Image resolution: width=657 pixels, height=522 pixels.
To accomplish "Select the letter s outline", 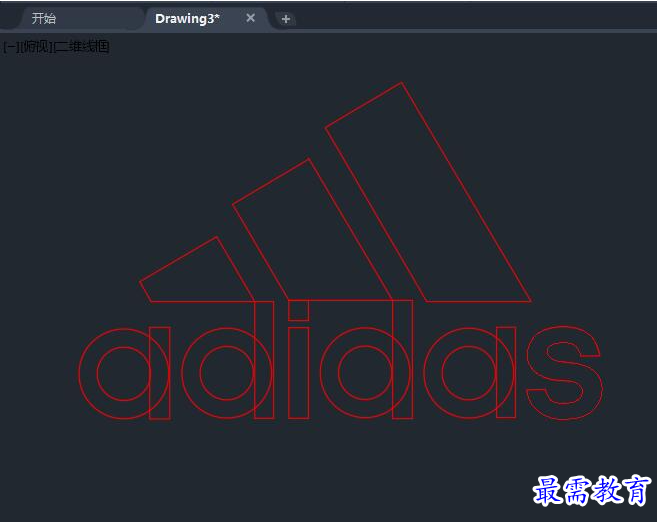I will [564, 372].
